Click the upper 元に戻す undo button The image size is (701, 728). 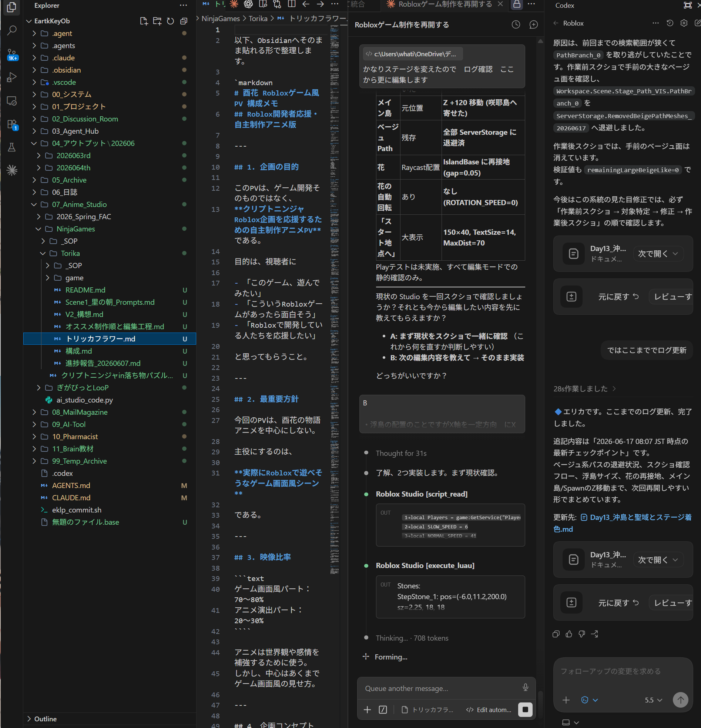point(618,297)
